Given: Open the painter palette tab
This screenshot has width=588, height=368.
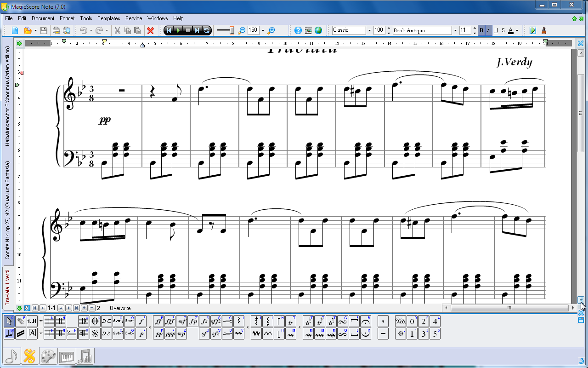Looking at the screenshot, I should (48, 356).
